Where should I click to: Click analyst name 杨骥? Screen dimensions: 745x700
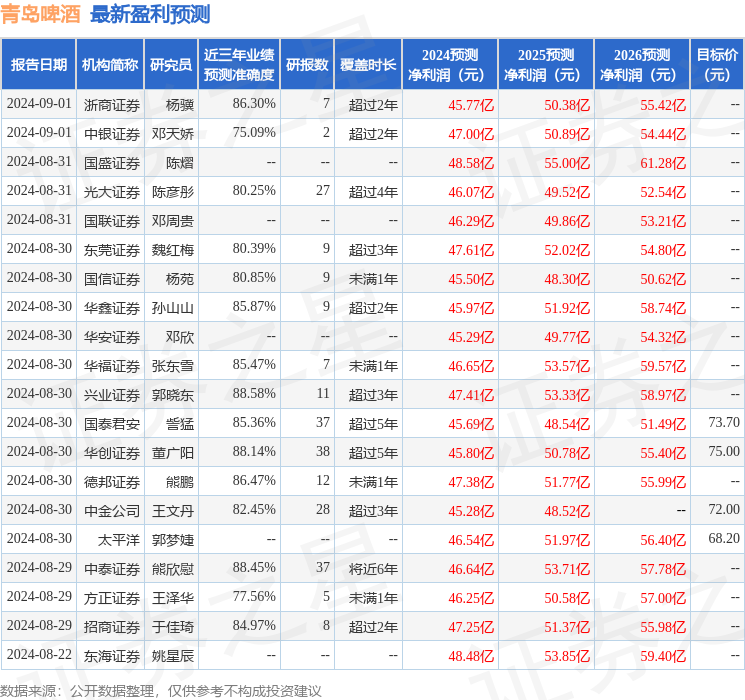[x=180, y=105]
